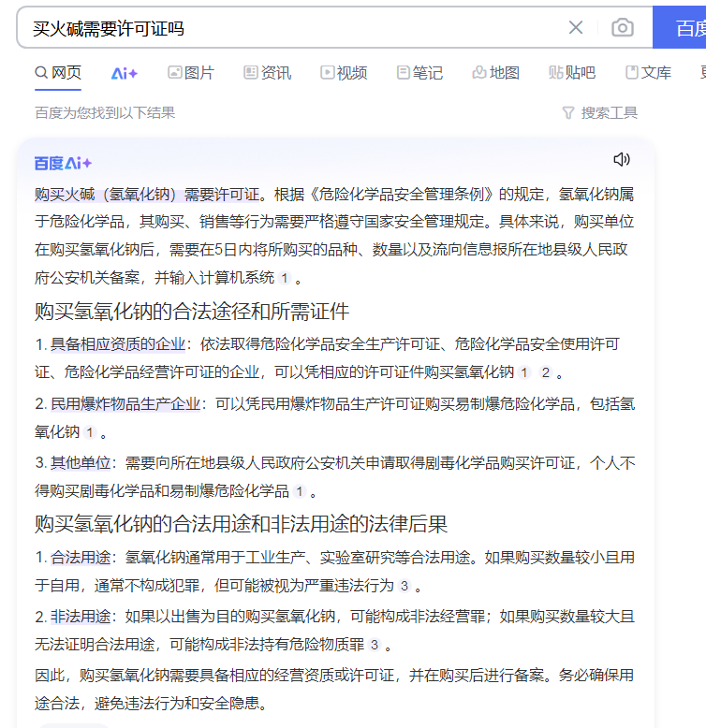Viewport: 706px width, 728px height.
Task: Open citation 2 after 购买氢氧化钠
Action: 546,372
